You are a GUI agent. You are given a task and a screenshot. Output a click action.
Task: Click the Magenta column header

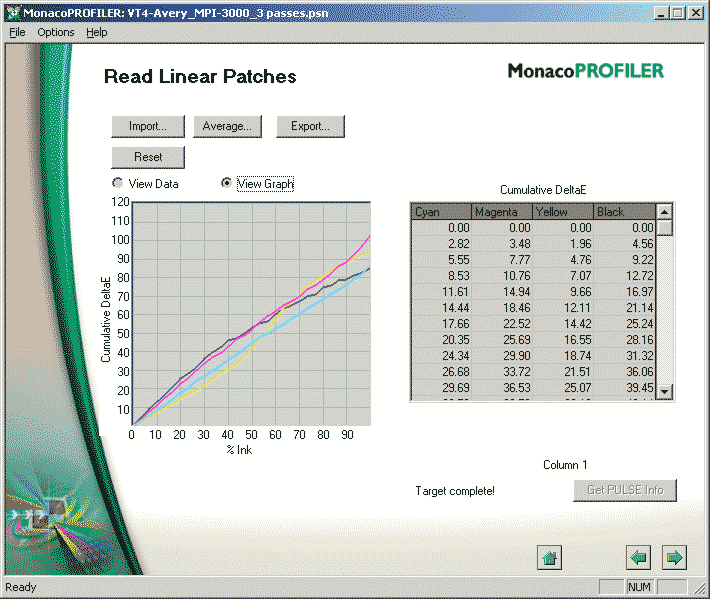point(502,211)
